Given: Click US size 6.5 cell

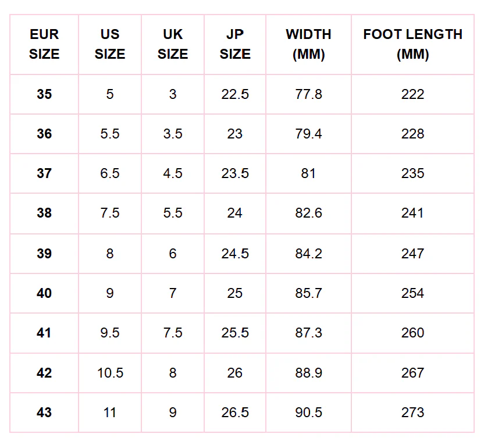Looking at the screenshot, I should (x=110, y=173).
